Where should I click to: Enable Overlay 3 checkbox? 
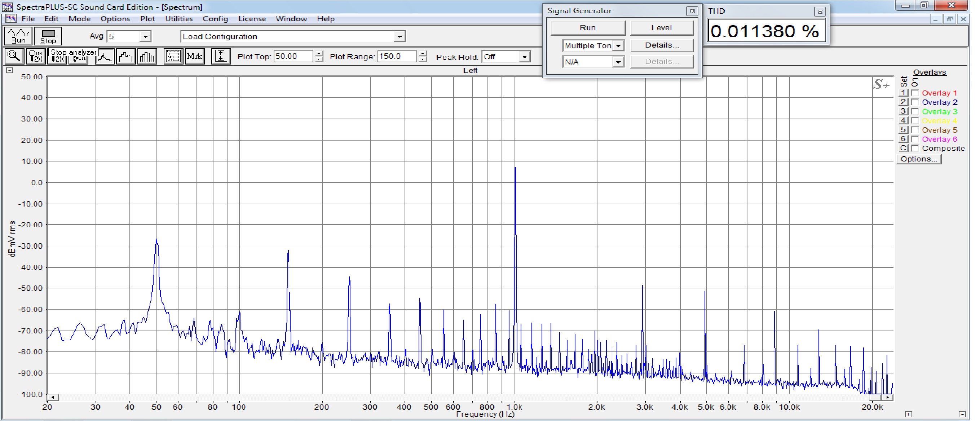click(915, 111)
